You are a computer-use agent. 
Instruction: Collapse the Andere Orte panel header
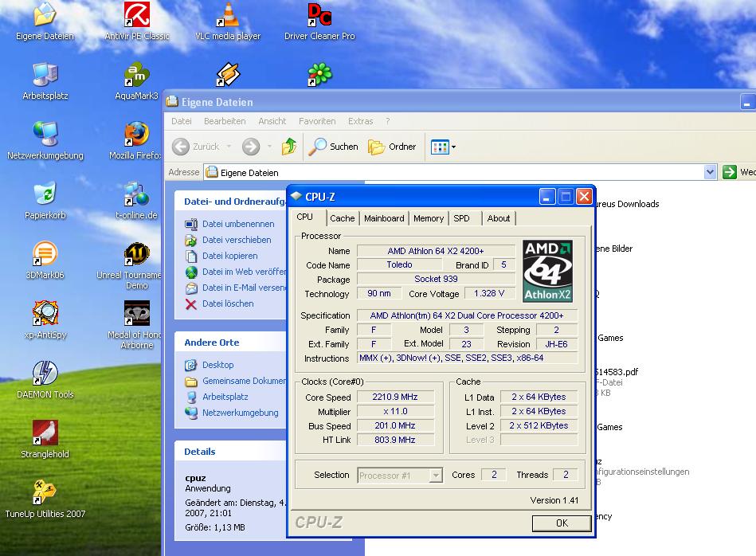(230, 343)
